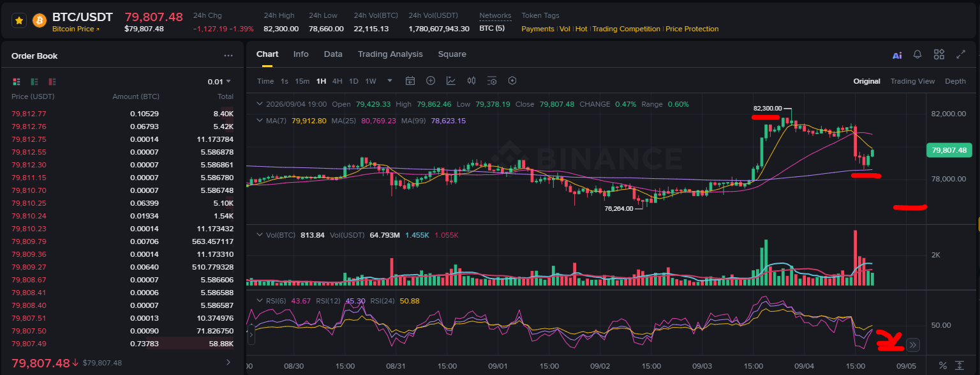Click the Vol token tag
This screenshot has height=375, width=980.
(565, 29)
